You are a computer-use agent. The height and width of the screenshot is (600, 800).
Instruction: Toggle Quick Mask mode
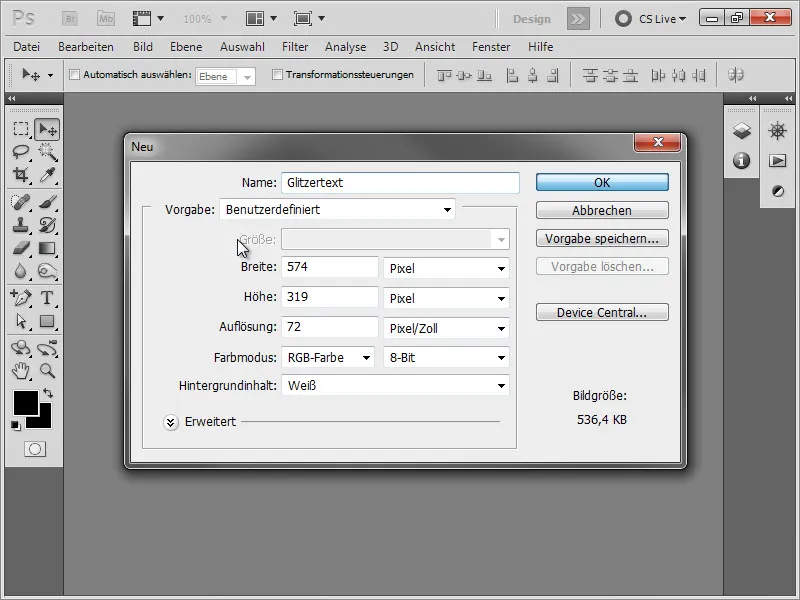click(x=35, y=449)
